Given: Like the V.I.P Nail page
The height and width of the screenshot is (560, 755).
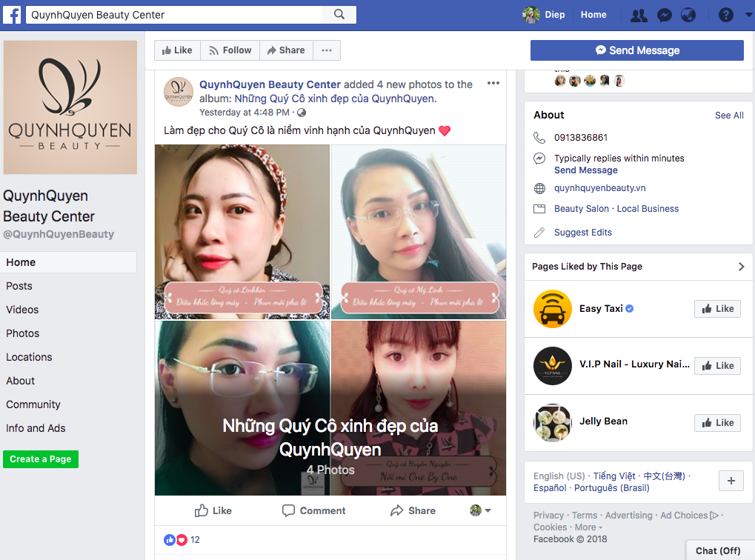Looking at the screenshot, I should click(x=717, y=365).
